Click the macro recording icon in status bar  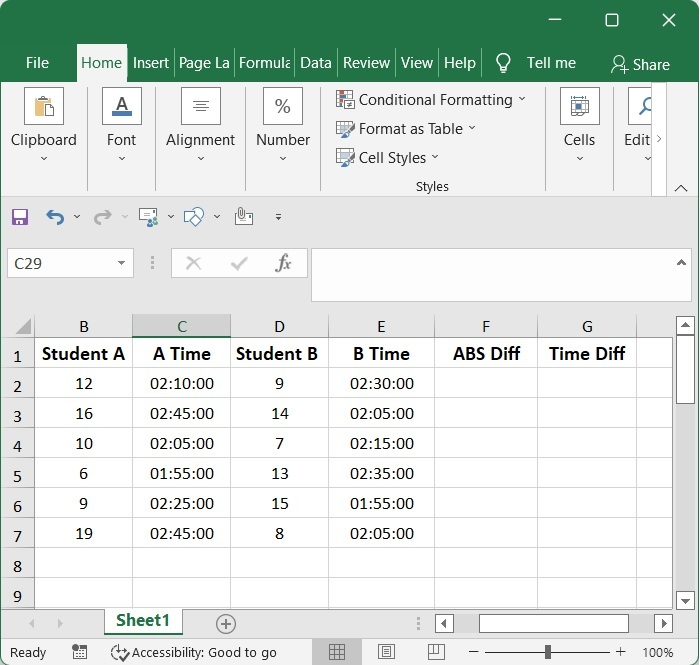pos(79,652)
